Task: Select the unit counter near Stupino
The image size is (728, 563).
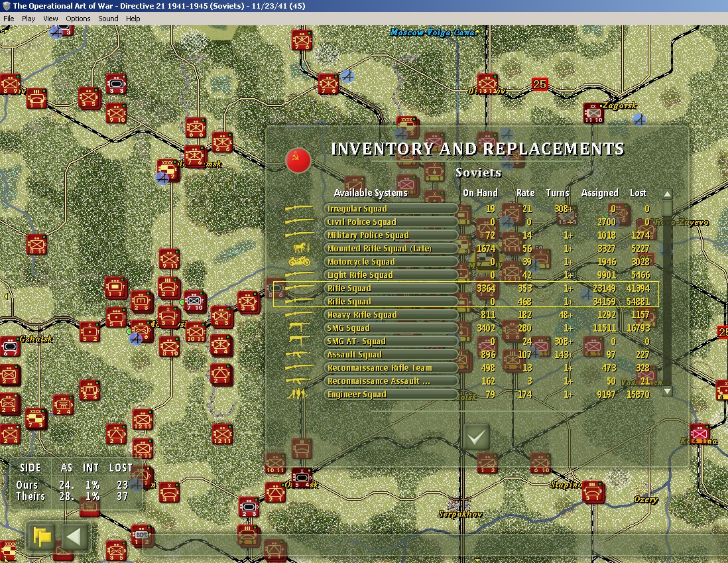Action: pyautogui.click(x=593, y=492)
